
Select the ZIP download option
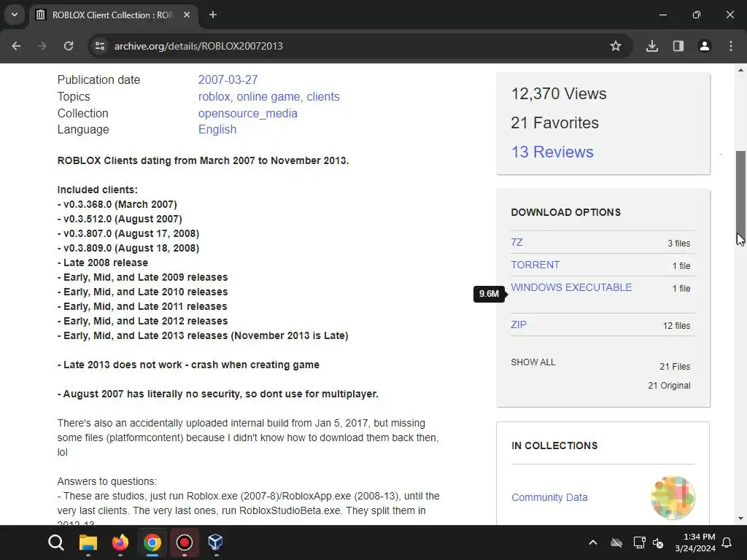[519, 324]
